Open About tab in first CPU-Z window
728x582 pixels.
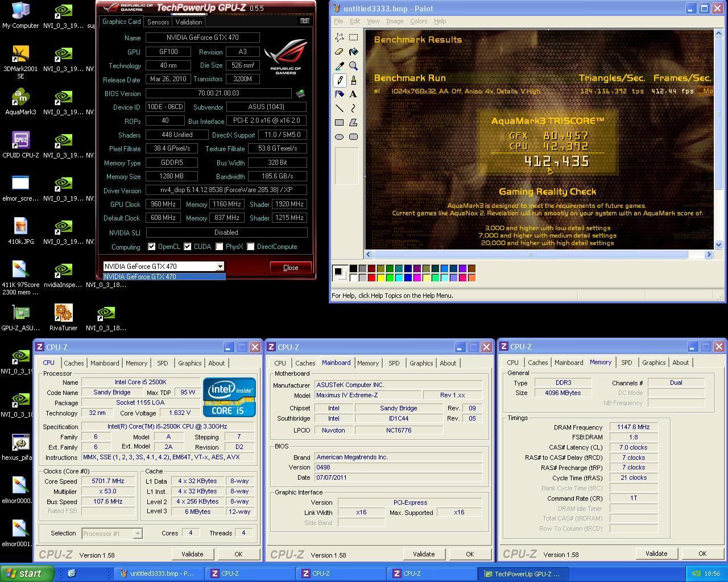(x=216, y=363)
